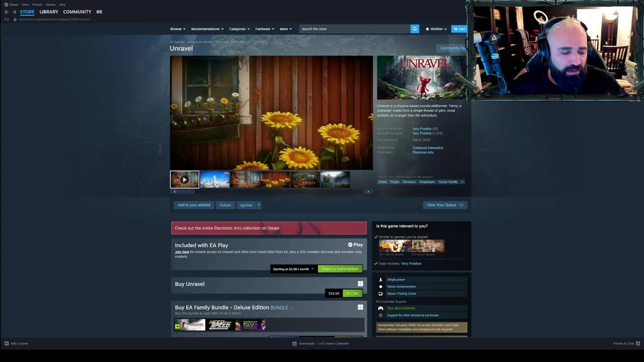
Task: Click the EA Play logo
Action: click(355, 245)
